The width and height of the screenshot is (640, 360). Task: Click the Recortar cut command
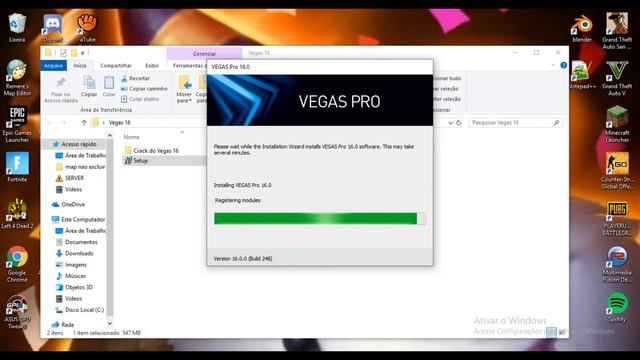(x=136, y=78)
